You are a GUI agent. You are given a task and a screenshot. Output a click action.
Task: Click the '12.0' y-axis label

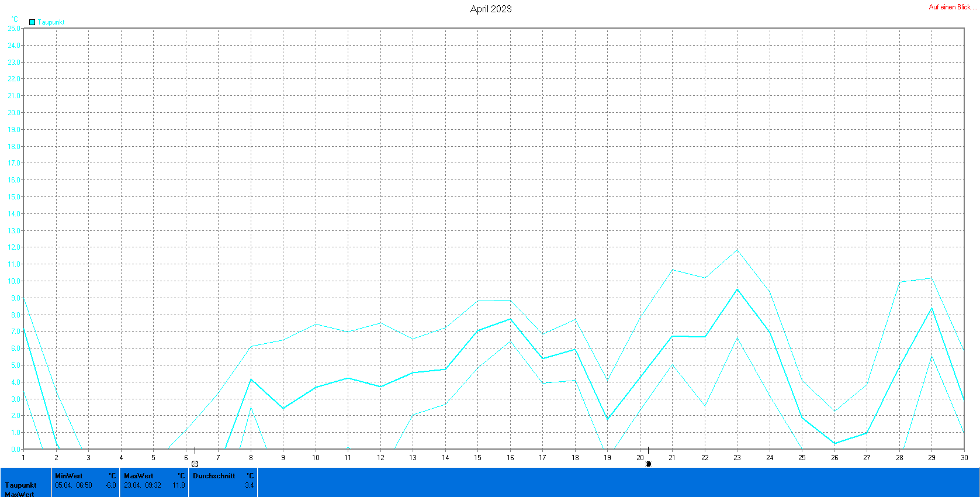click(x=13, y=247)
